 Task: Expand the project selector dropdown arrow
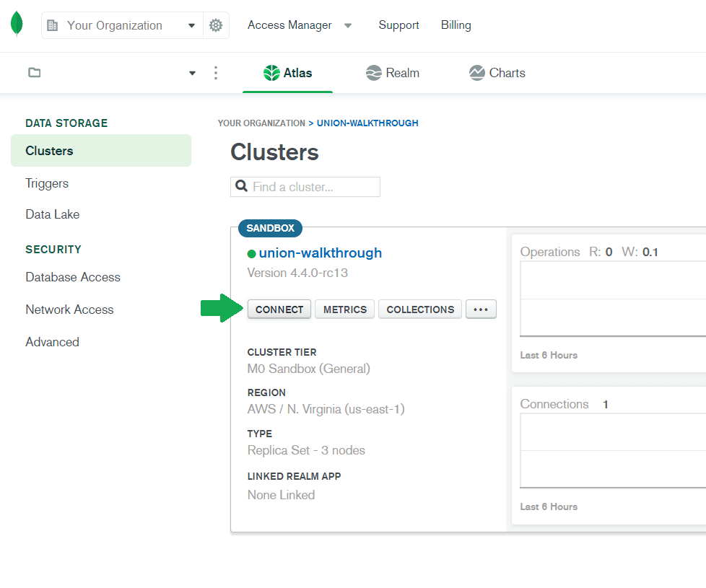pyautogui.click(x=192, y=72)
